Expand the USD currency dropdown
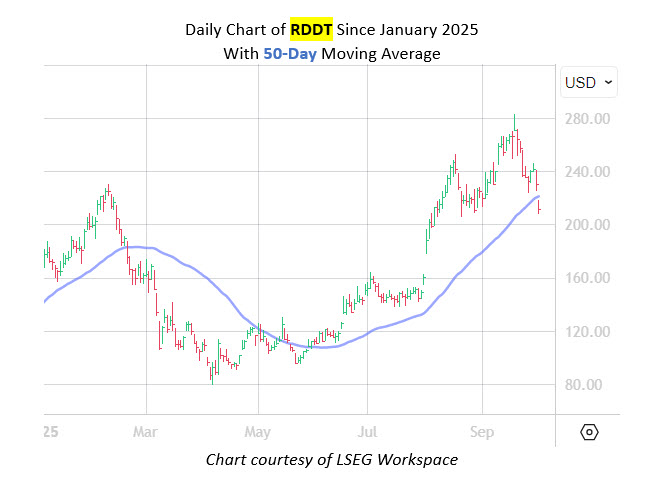 [588, 82]
